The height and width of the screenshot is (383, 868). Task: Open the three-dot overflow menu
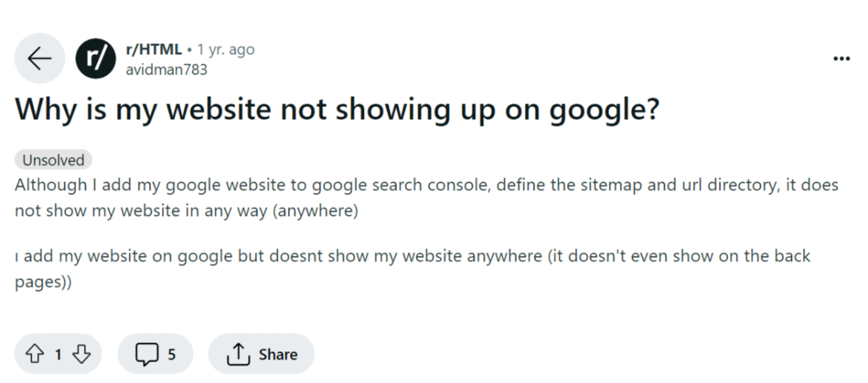pos(841,59)
